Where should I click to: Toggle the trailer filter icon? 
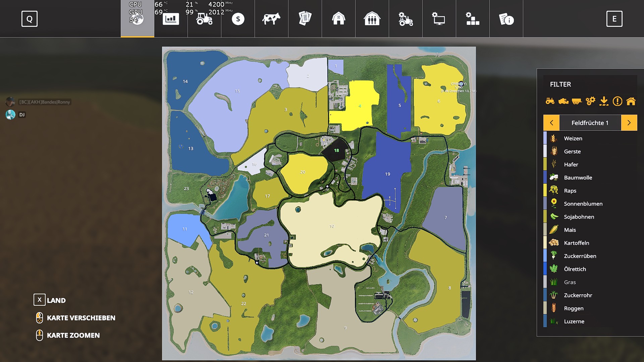[577, 101]
